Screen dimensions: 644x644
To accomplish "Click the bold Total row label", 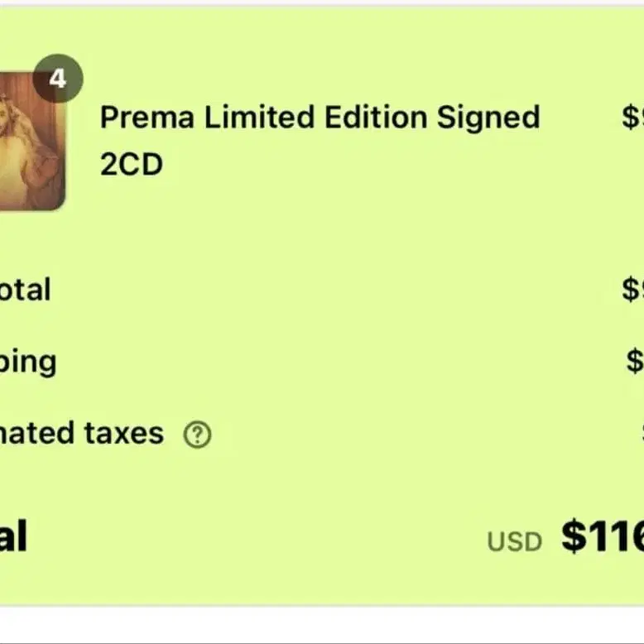I will tap(13, 536).
